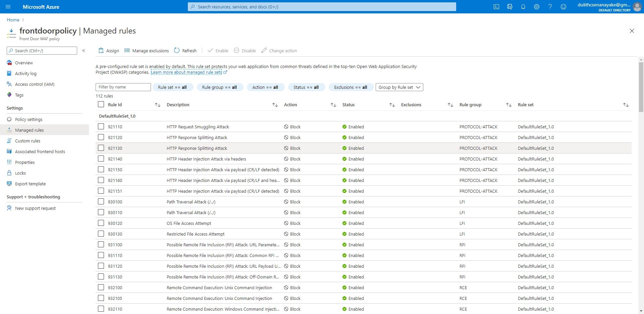Open Custom rules page
This screenshot has width=644, height=314.
(x=28, y=141)
